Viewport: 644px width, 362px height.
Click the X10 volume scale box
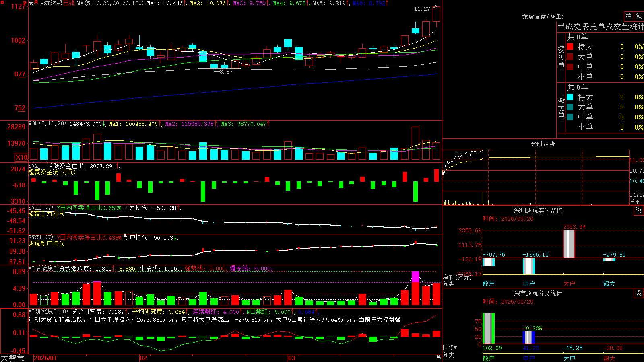(21, 157)
